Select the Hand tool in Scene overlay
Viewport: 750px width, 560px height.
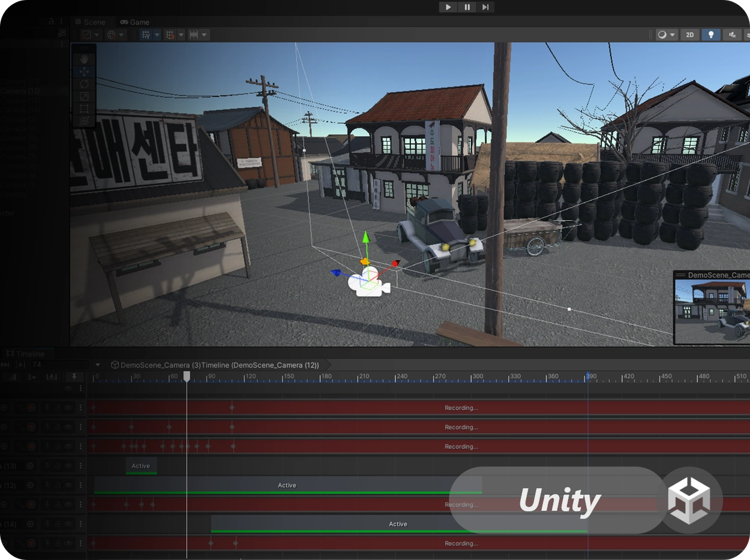point(84,58)
